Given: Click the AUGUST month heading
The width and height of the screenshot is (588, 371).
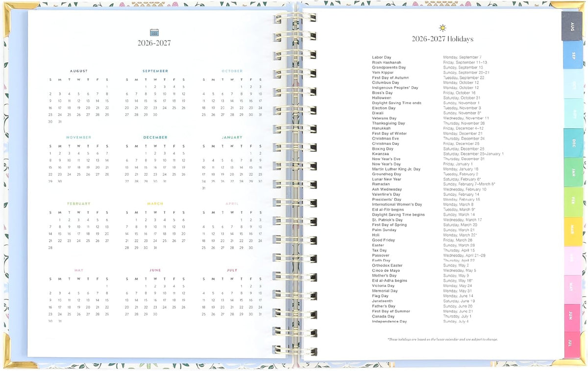Looking at the screenshot, I should tap(78, 71).
